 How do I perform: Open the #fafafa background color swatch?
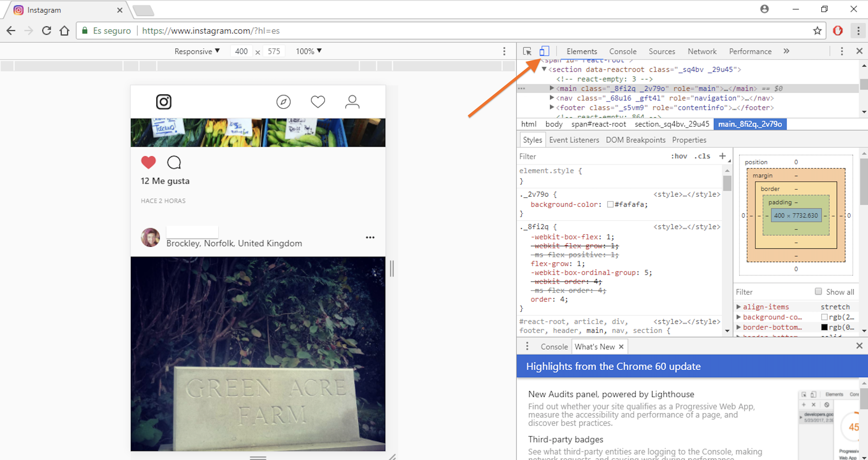click(610, 204)
